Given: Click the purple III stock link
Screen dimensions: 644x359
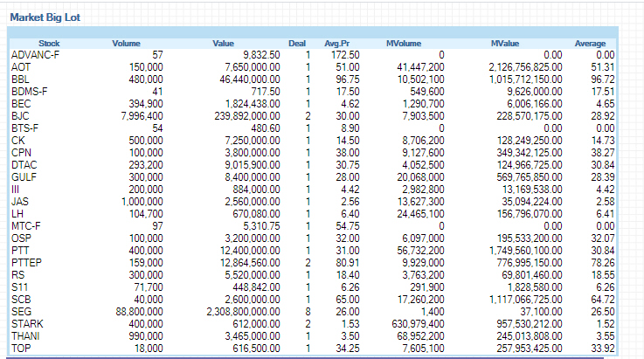Looking at the screenshot, I should tap(15, 190).
